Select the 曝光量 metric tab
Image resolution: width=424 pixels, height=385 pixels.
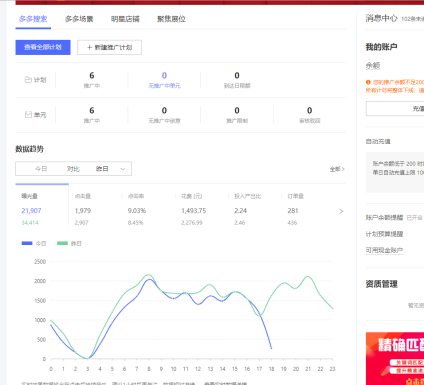coord(42,204)
